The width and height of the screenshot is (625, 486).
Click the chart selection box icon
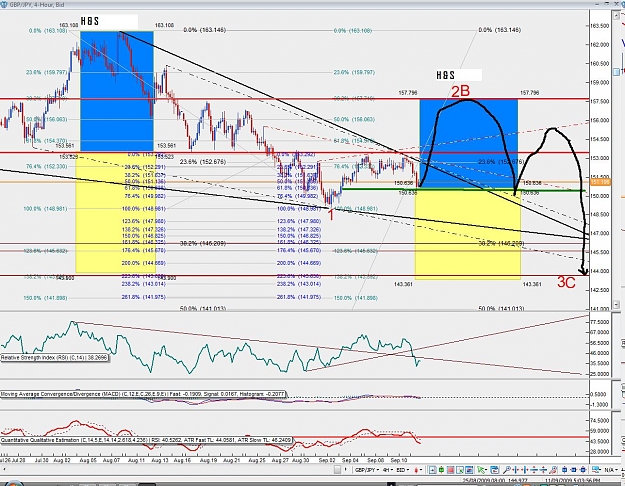click(x=460, y=470)
